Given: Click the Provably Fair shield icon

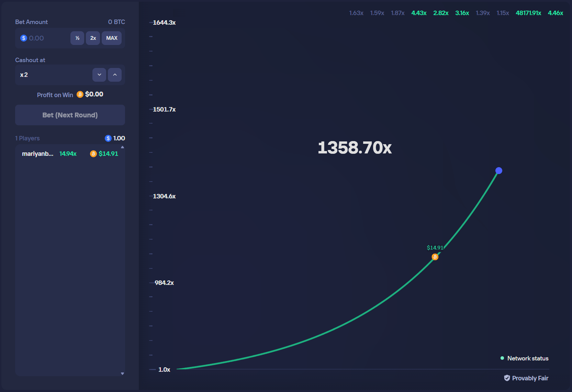Looking at the screenshot, I should coord(507,378).
